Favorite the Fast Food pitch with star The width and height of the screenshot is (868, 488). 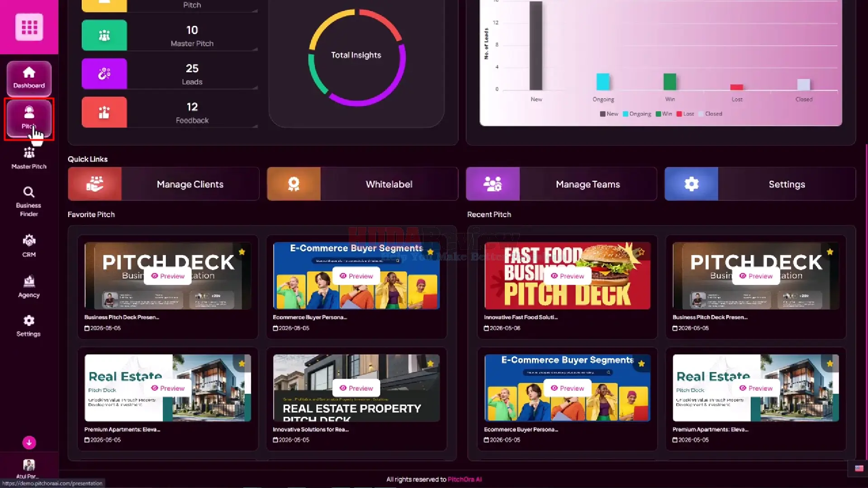[x=641, y=252]
